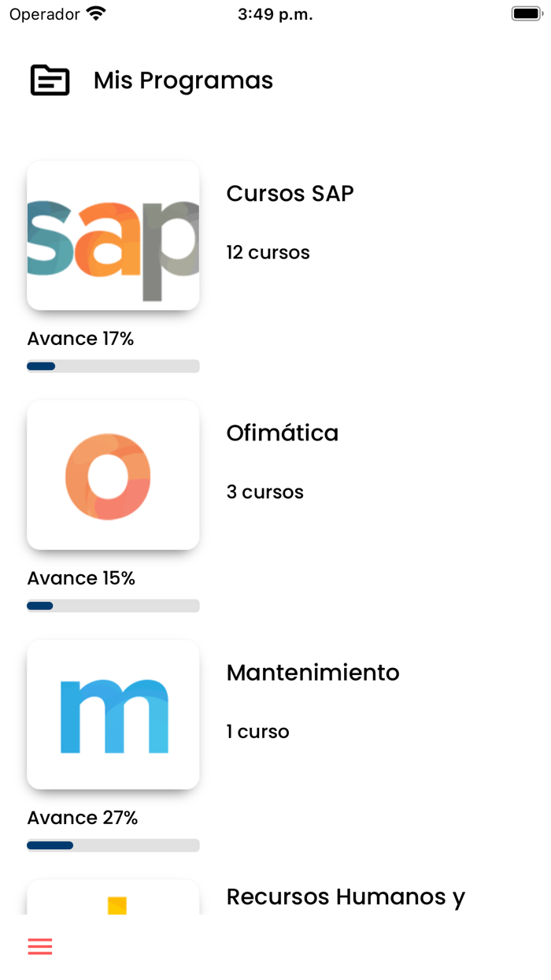Tap the Mantenimiento program icon
The height and width of the screenshot is (980, 551).
coord(113,714)
